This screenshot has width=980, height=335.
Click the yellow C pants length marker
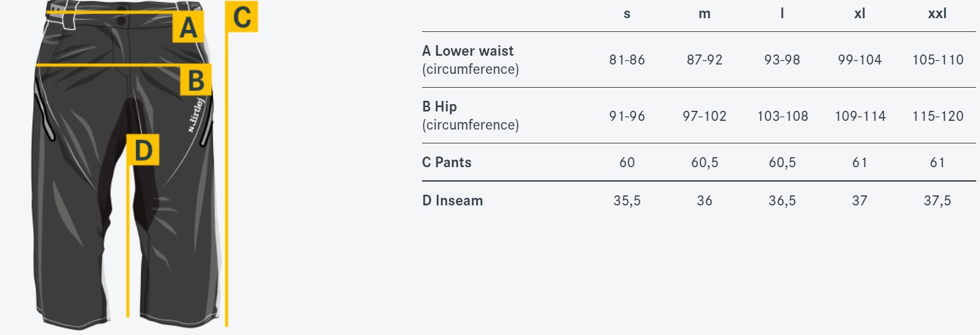pyautogui.click(x=241, y=17)
